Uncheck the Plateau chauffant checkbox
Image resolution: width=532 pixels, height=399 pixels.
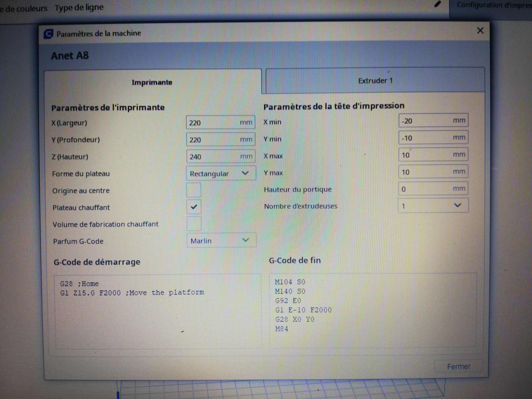pyautogui.click(x=194, y=207)
